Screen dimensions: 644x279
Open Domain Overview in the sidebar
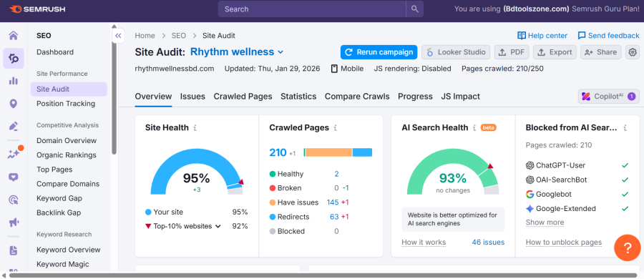click(67, 140)
